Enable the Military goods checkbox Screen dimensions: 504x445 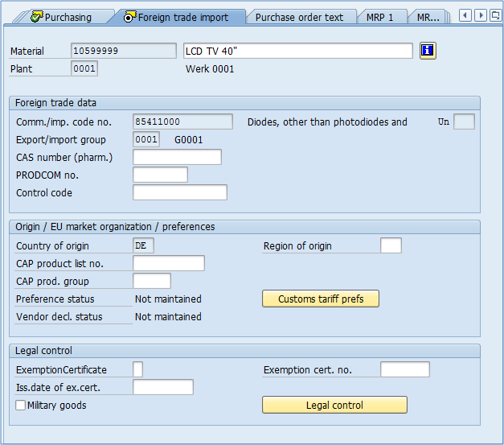pos(20,406)
